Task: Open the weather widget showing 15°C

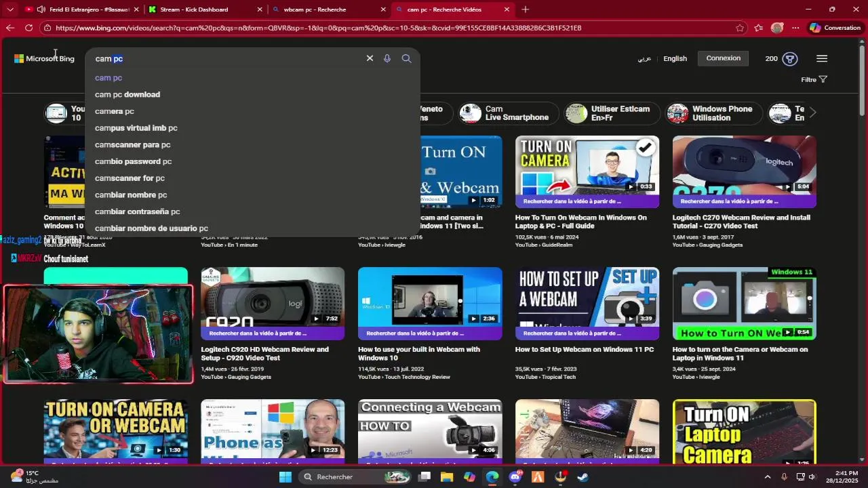Action: coord(34,477)
